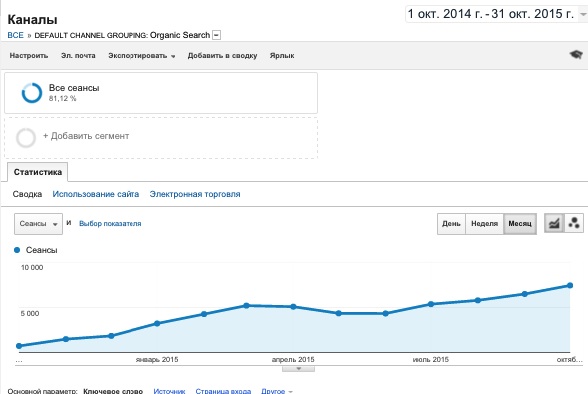Click Добавить в сводку button
The width and height of the screenshot is (588, 394).
222,55
